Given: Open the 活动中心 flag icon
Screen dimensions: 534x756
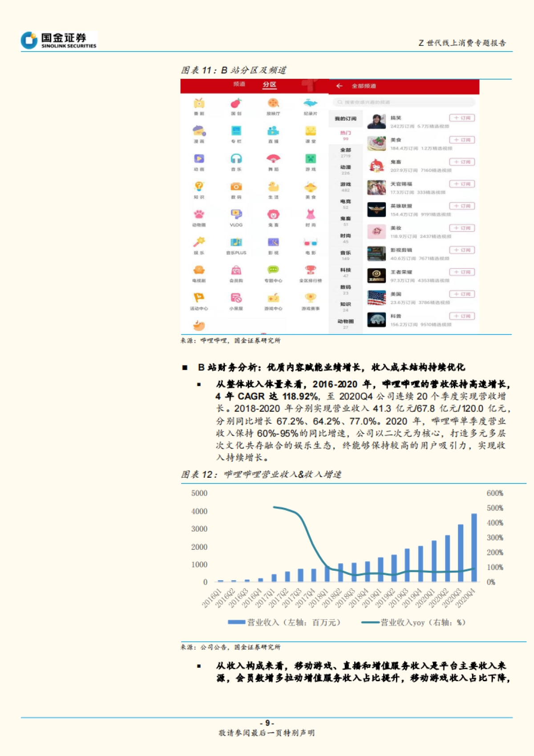Looking at the screenshot, I should [199, 298].
